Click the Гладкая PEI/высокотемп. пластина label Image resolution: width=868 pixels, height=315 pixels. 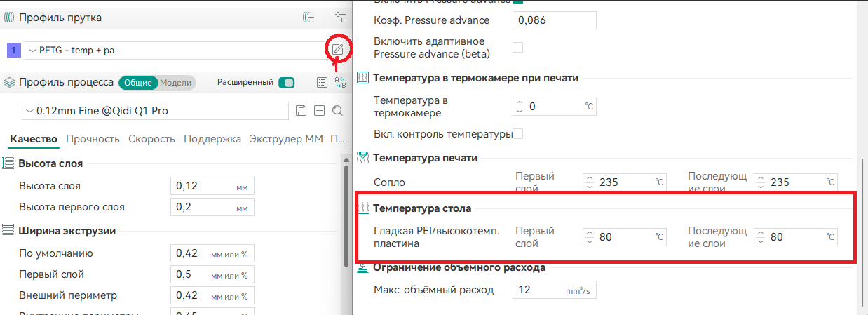point(437,237)
